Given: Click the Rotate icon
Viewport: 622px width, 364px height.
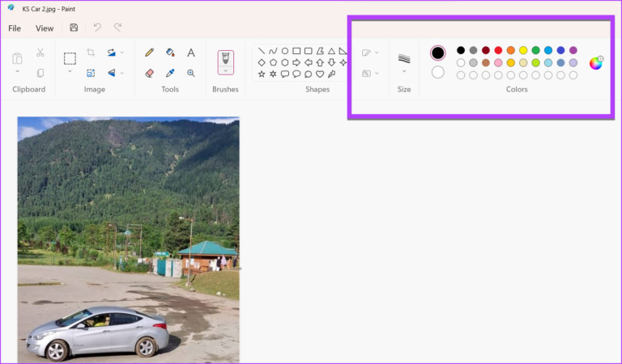Looking at the screenshot, I should click(112, 53).
